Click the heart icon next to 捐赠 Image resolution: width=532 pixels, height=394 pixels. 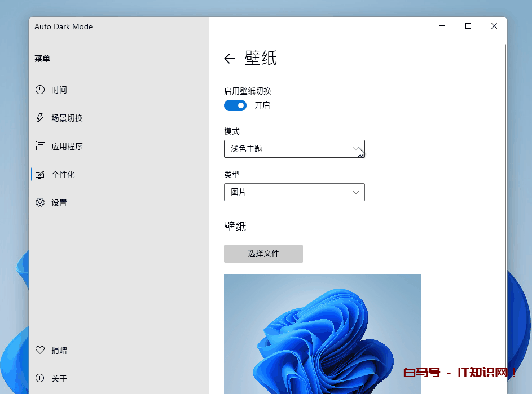39,349
